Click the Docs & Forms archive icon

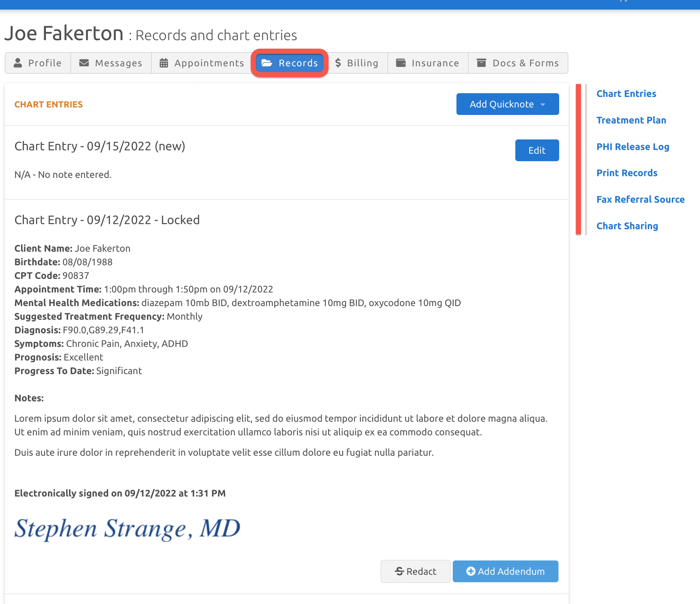coord(481,63)
